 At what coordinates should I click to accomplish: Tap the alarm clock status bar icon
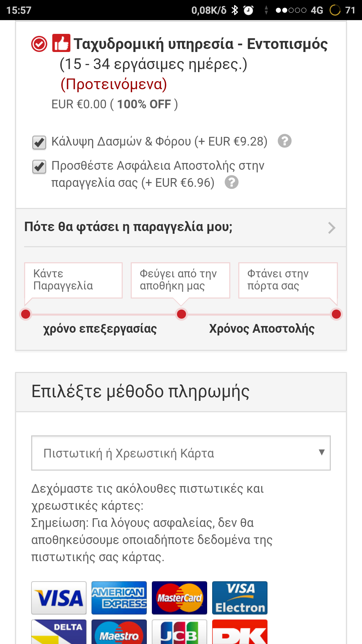tap(248, 10)
